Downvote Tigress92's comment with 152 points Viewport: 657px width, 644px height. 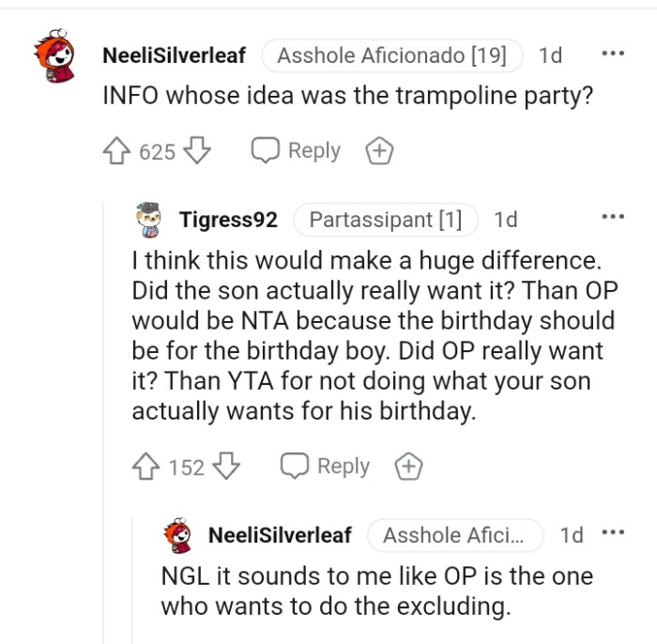227,467
